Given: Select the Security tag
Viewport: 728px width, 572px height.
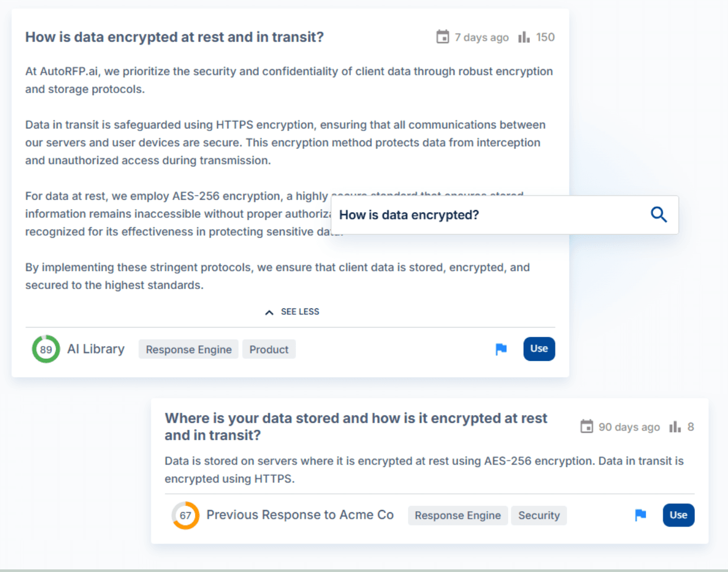Looking at the screenshot, I should click(x=539, y=515).
